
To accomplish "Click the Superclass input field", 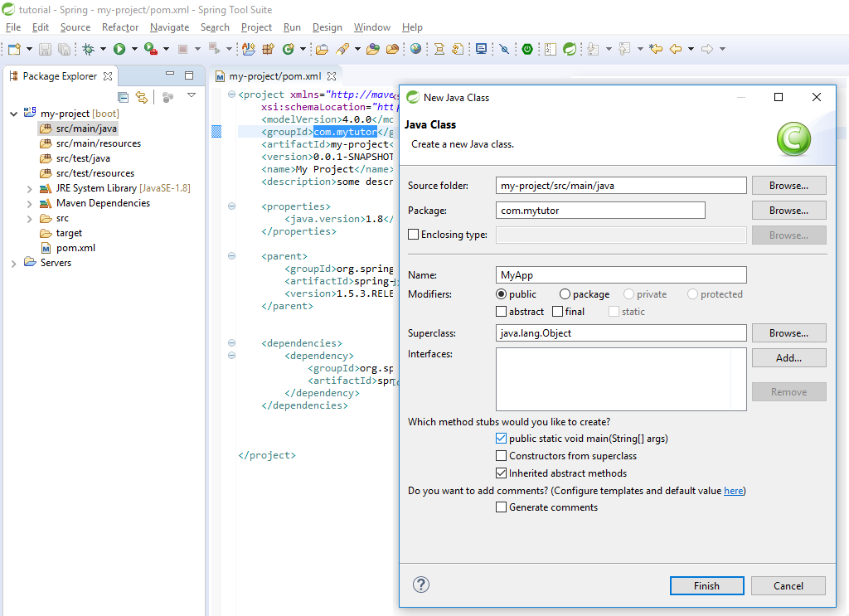I will [621, 333].
